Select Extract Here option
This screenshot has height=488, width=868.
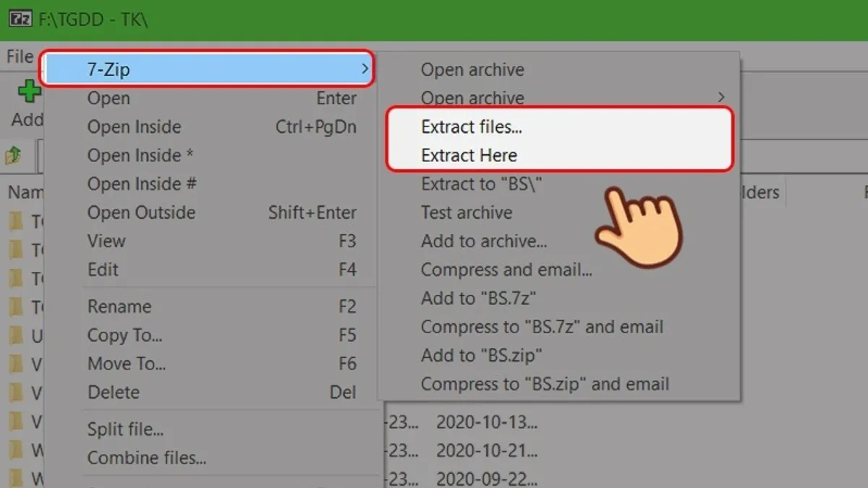click(x=469, y=155)
